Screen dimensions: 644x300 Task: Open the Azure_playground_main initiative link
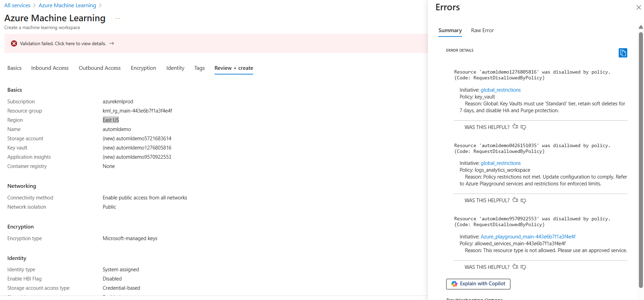[x=528, y=237]
